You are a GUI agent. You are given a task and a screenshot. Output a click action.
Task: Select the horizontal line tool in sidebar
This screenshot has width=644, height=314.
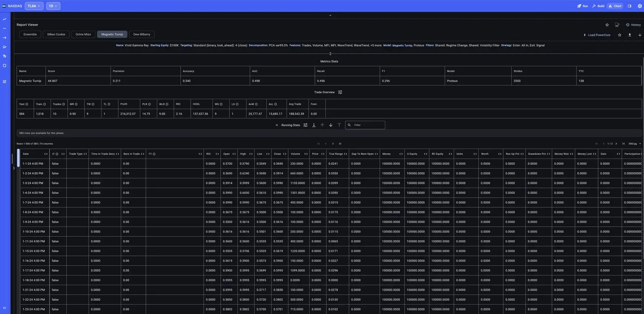pos(4,28)
